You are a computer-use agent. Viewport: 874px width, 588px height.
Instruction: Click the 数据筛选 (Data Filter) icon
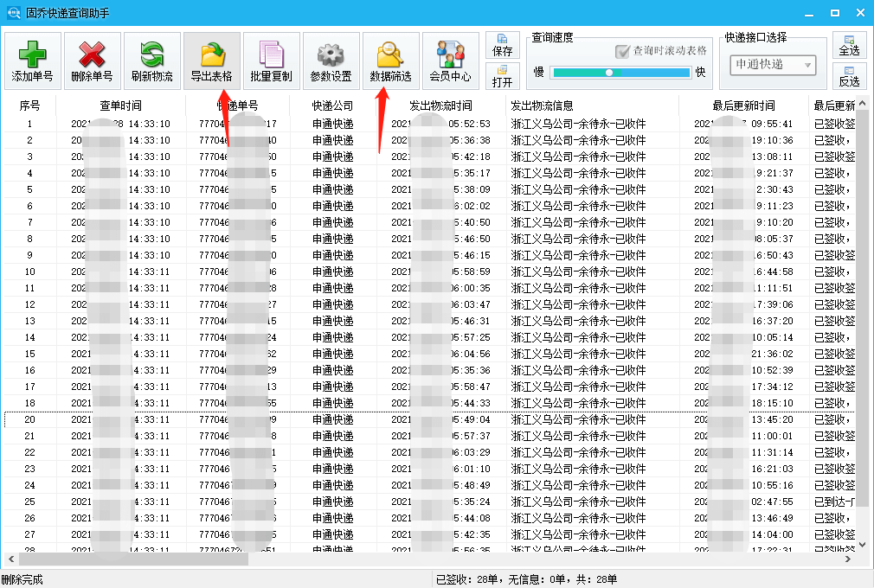coord(389,59)
